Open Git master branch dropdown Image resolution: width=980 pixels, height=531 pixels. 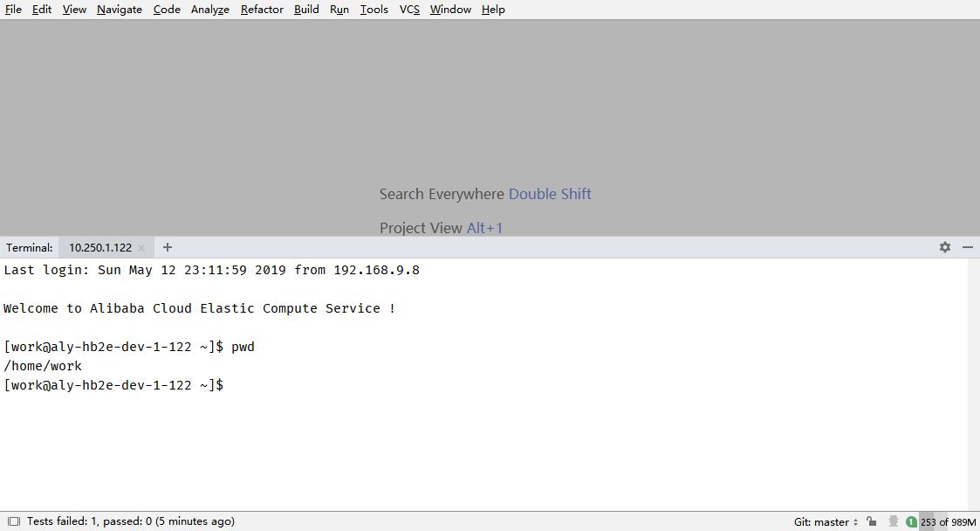(826, 521)
